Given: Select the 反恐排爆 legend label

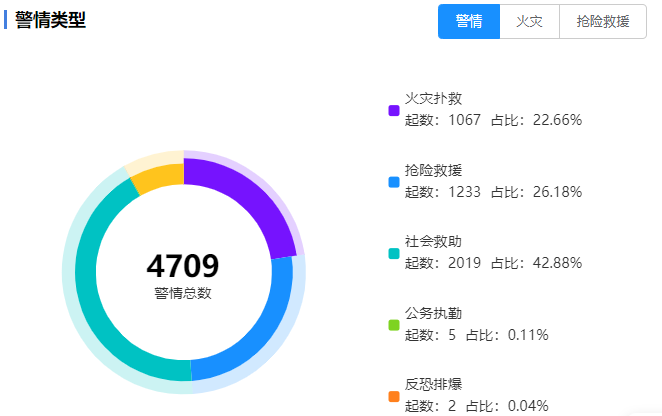Looking at the screenshot, I should tap(433, 384).
